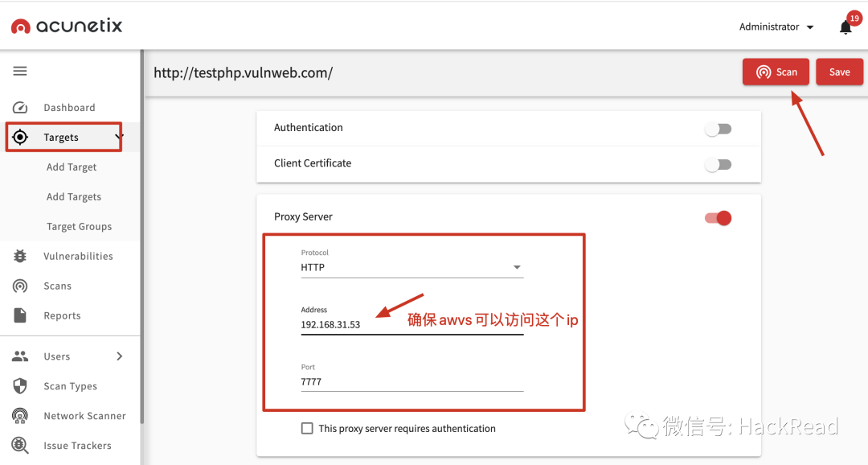This screenshot has width=868, height=465.
Task: Click the Dashboard gauge icon
Action: pyautogui.click(x=20, y=108)
